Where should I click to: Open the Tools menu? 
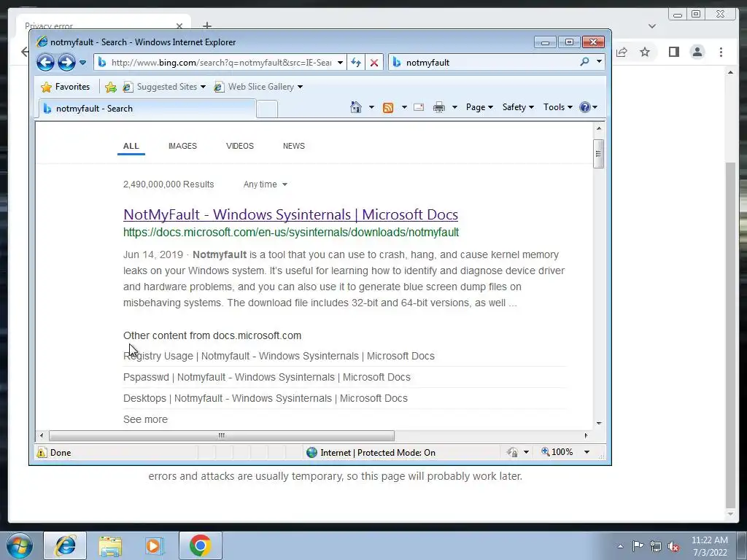[558, 107]
